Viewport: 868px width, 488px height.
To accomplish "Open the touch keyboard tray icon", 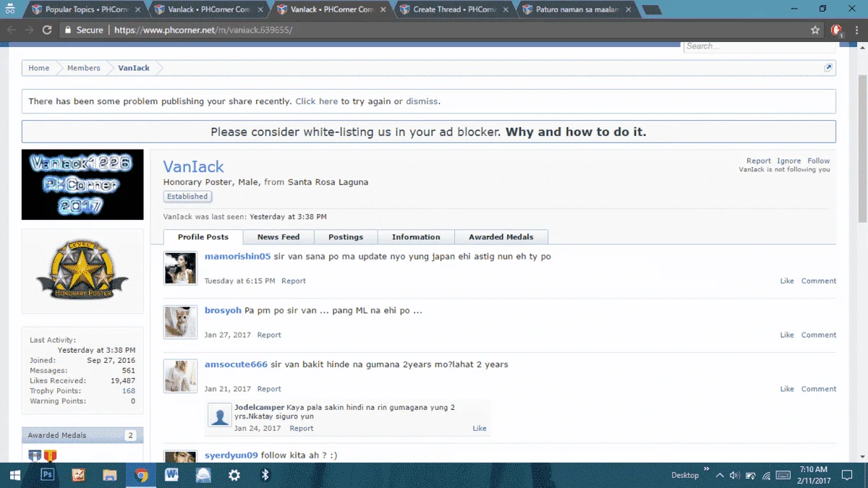I will coord(783,475).
